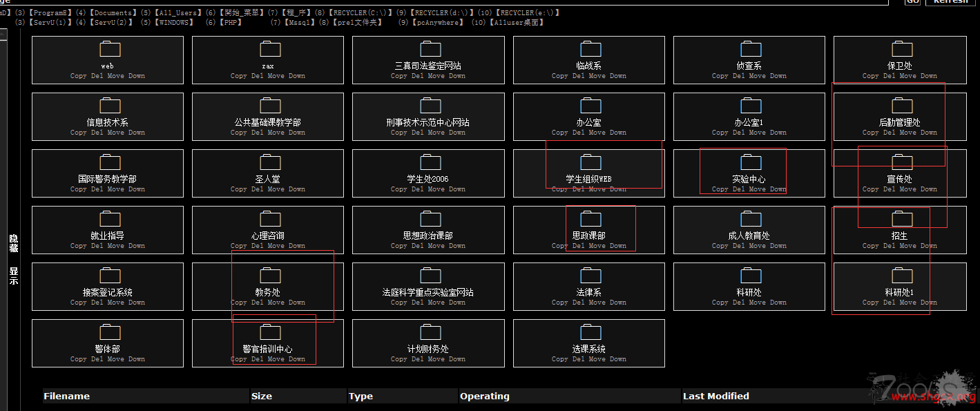Viewport: 980px width, 411px height.
Task: Open the 学生处2006 folder icon
Action: point(430,162)
